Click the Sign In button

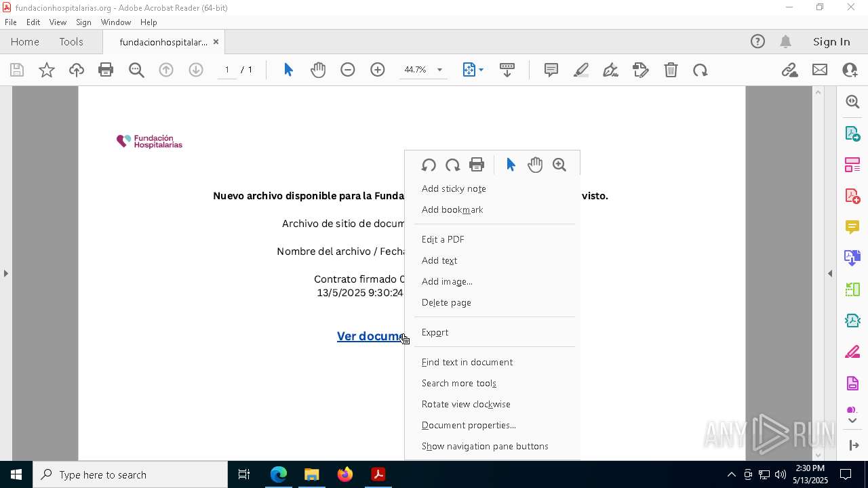[831, 42]
